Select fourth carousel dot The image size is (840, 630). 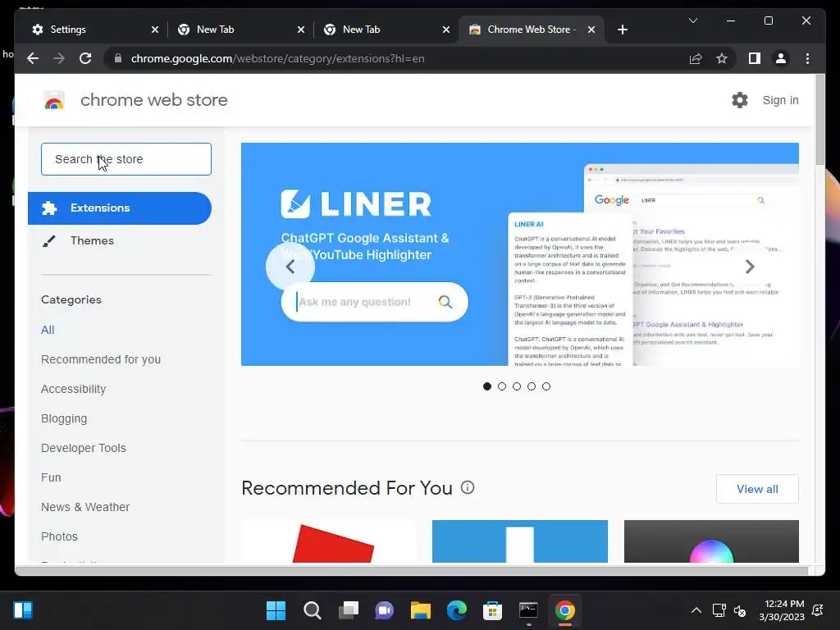point(532,386)
